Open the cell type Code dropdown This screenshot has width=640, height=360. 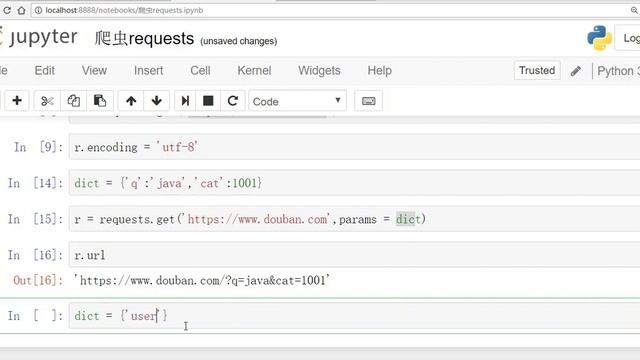pos(298,101)
